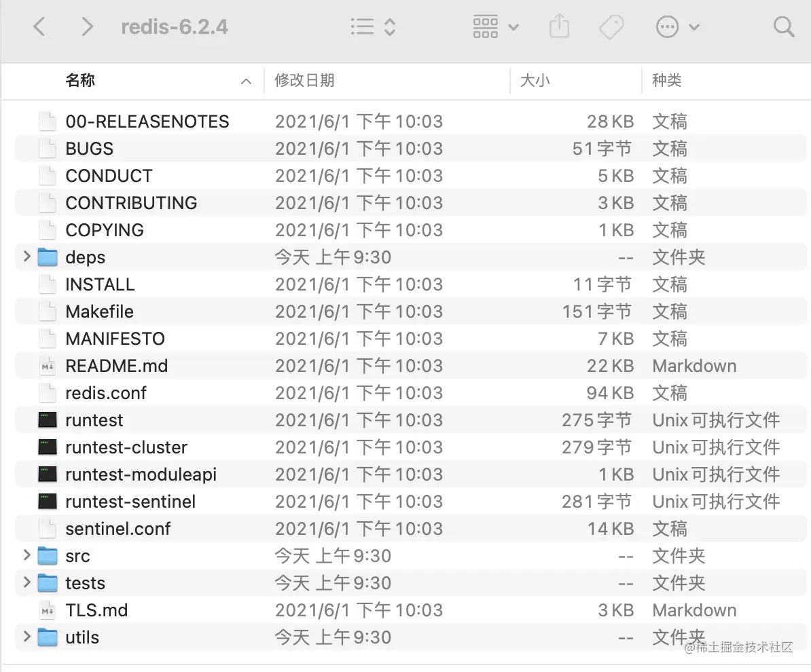Sort by the 大小 column header
The height and width of the screenshot is (672, 811).
tap(535, 81)
